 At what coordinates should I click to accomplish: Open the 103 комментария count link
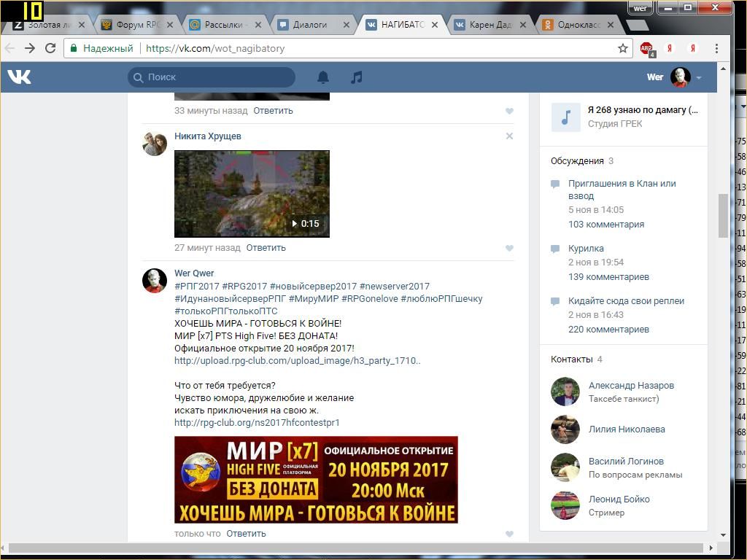[606, 225]
